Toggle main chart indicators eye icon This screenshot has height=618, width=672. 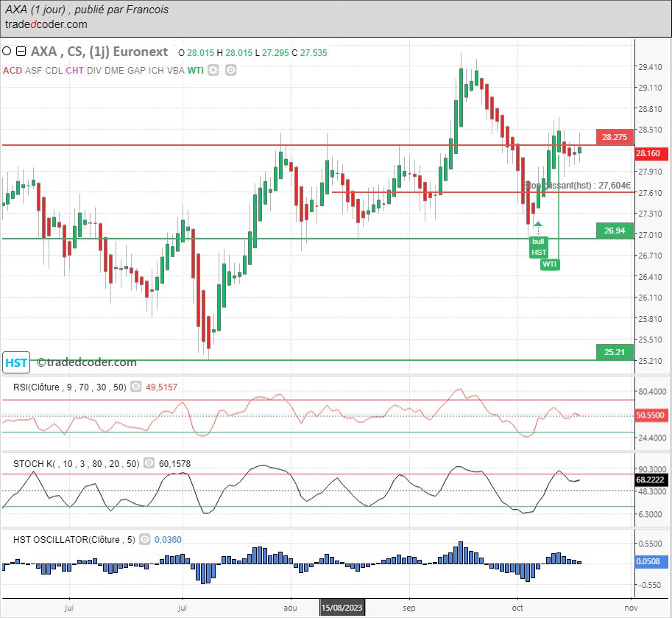(230, 70)
